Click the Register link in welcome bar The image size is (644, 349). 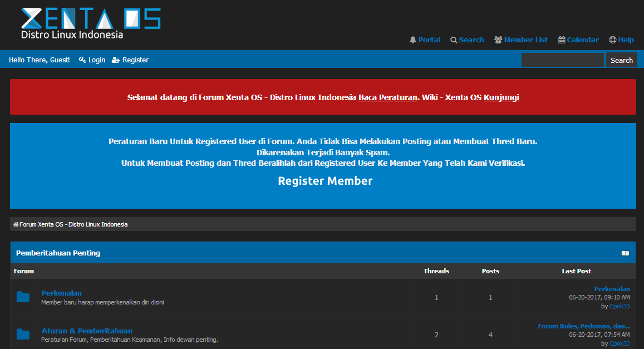(136, 60)
